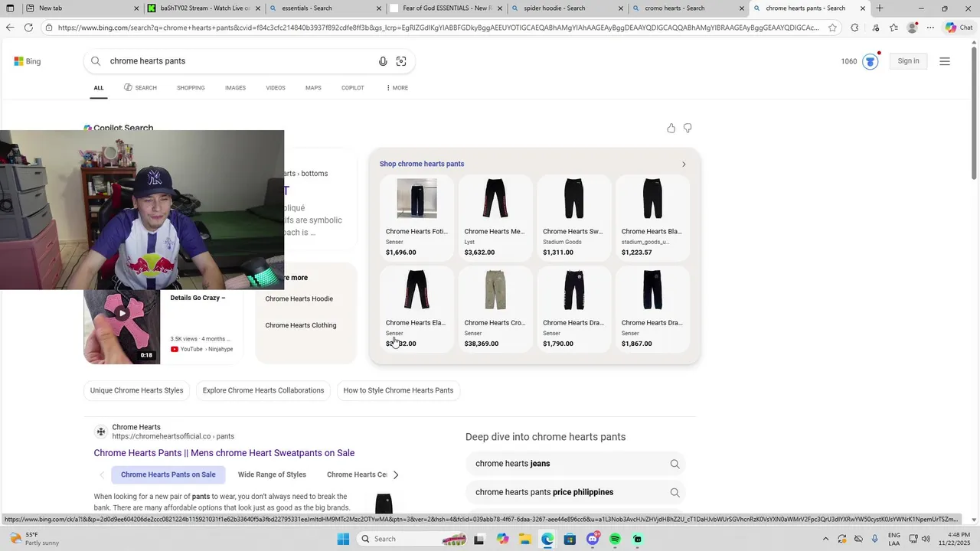Open visual search camera icon
This screenshot has height=551, width=980.
coord(401,61)
